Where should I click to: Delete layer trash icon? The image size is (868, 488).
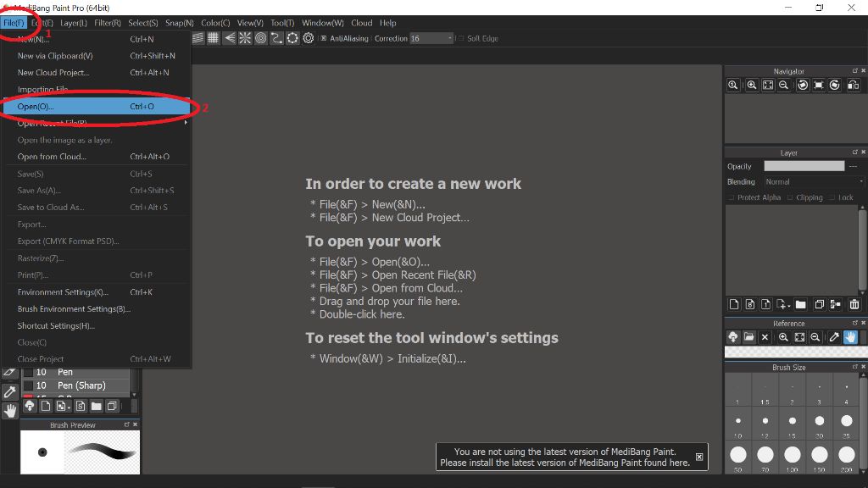(854, 304)
